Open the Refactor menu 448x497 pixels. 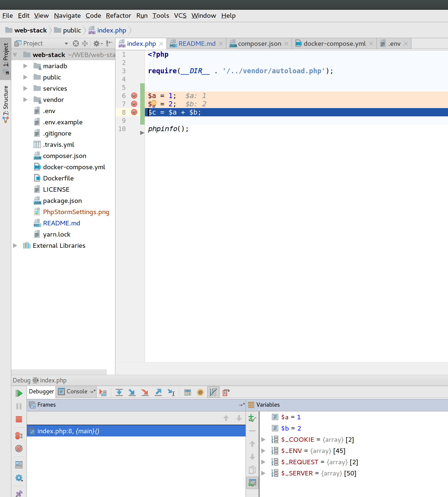(118, 16)
